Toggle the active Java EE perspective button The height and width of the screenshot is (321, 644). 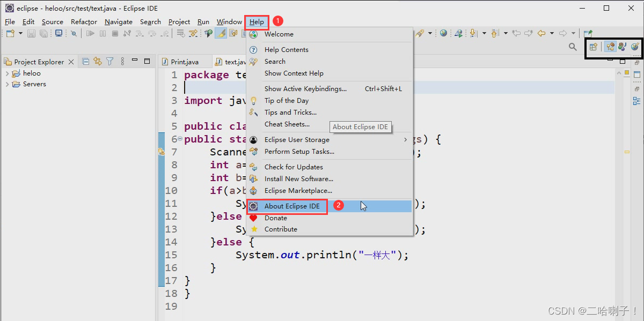pos(611,47)
